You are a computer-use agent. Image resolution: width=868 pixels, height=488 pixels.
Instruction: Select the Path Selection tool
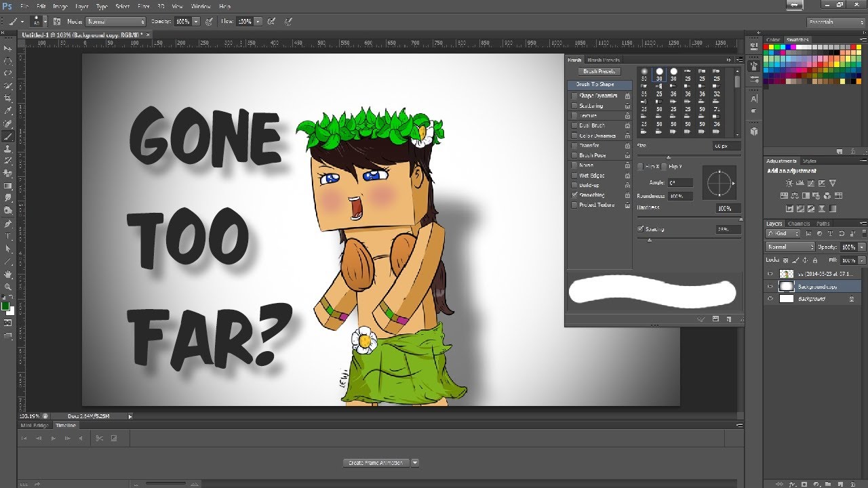tap(8, 249)
